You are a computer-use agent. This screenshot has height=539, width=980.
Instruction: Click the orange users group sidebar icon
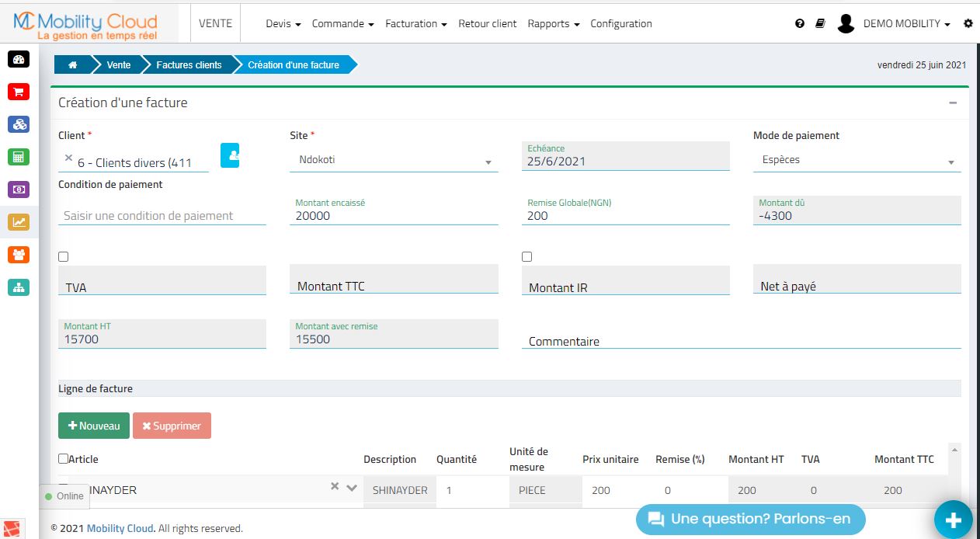(19, 254)
